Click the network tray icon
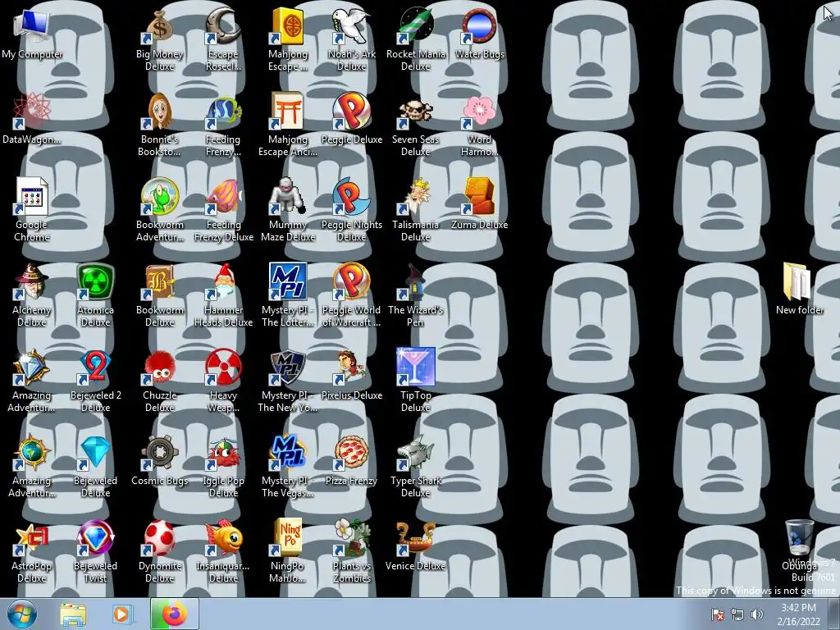840x630 pixels. (x=737, y=614)
